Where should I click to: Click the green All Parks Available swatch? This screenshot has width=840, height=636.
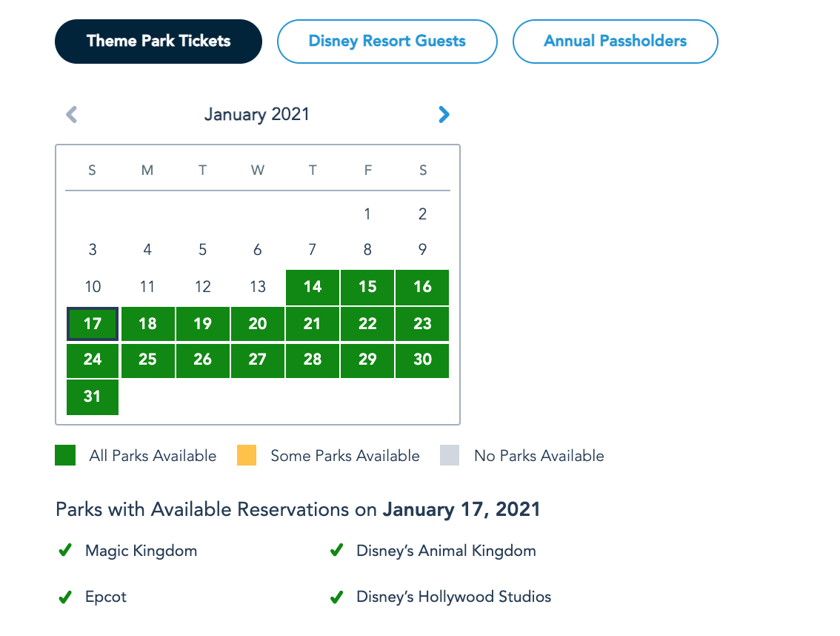tap(65, 455)
